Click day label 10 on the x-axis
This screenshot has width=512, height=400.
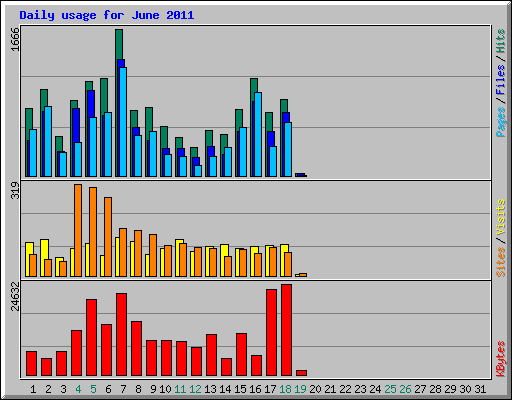(165, 389)
